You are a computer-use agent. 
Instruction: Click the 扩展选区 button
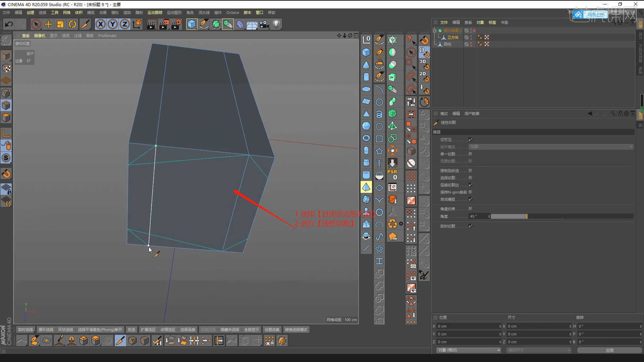click(148, 329)
